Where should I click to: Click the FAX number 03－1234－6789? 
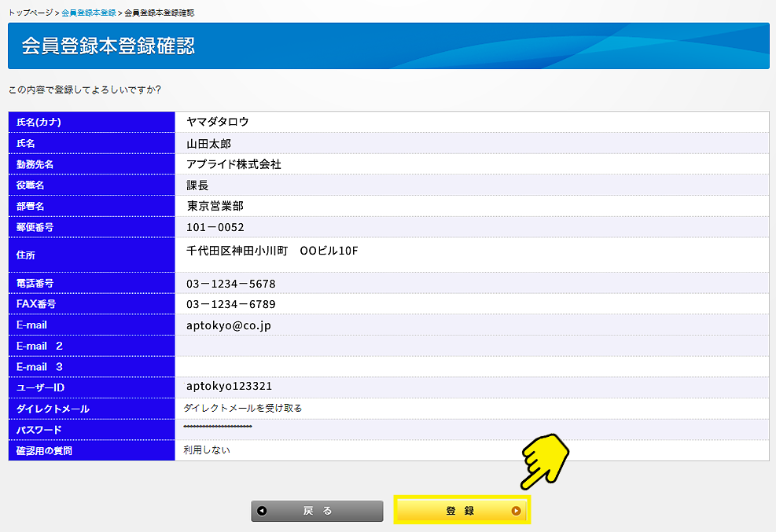point(230,304)
